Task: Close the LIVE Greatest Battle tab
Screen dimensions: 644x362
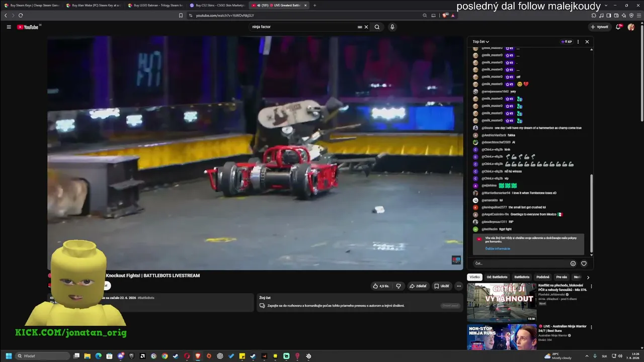Action: 305,6
